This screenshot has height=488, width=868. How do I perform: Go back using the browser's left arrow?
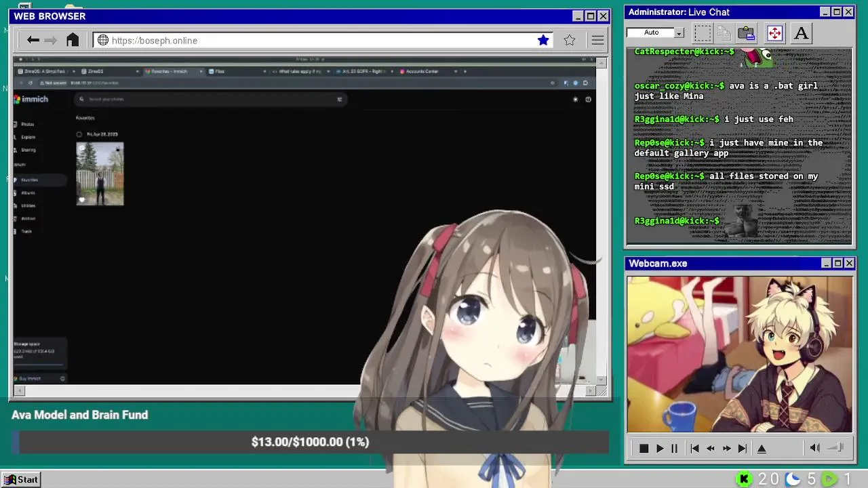coord(33,41)
